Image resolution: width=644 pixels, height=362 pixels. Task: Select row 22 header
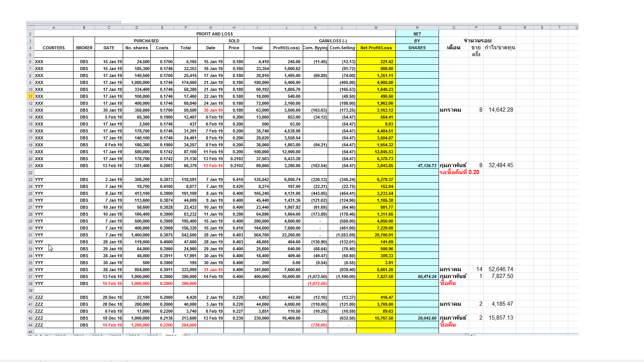30,173
